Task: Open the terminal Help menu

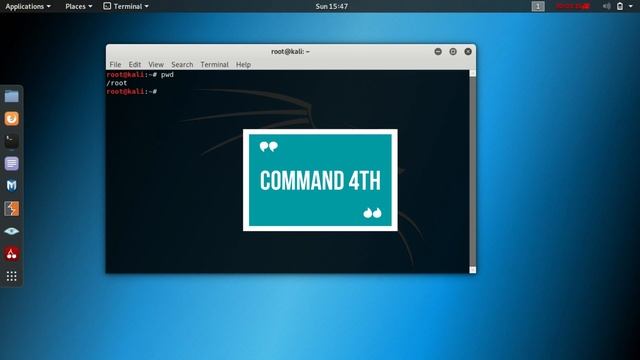Action: pos(243,64)
